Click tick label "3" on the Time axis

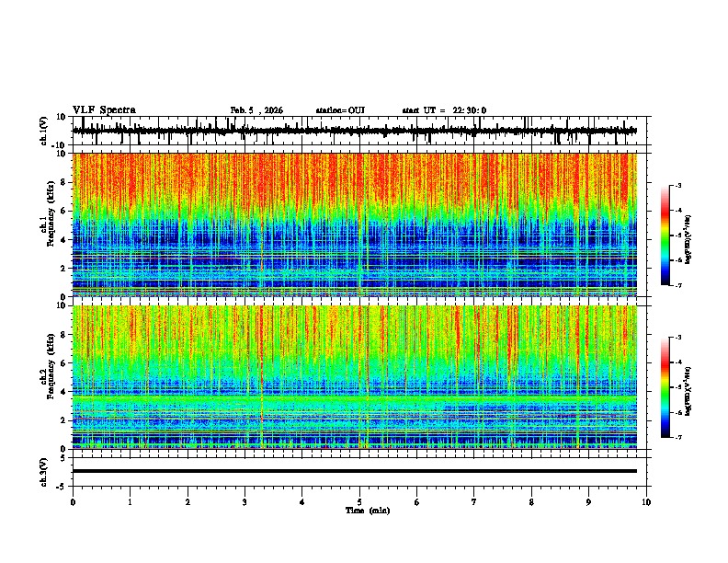tap(245, 502)
